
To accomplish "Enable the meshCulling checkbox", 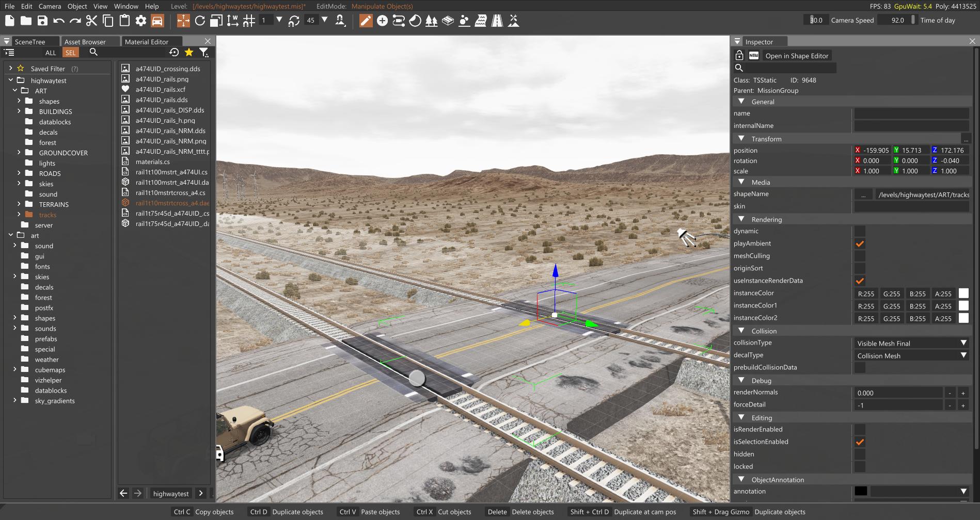I will (860, 256).
